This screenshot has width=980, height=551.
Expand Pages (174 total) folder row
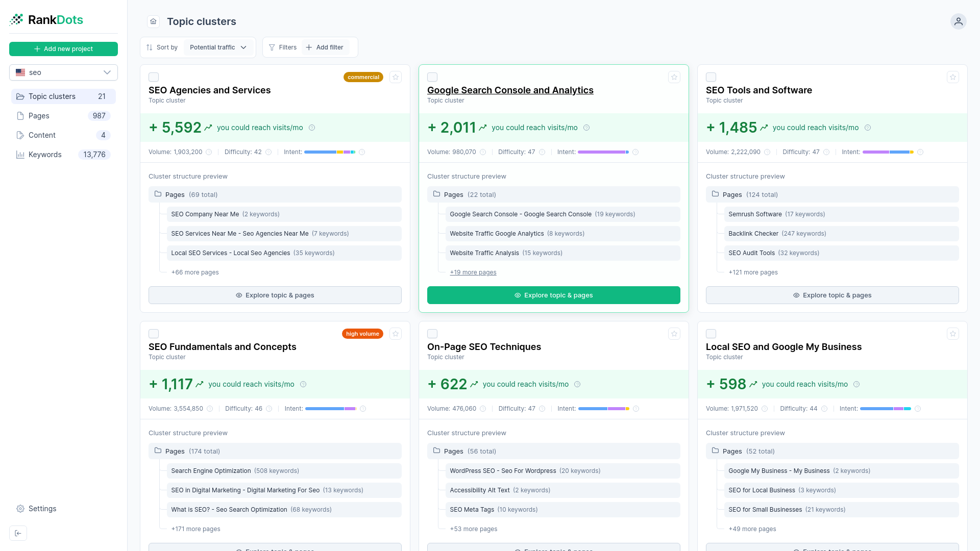coord(275,451)
